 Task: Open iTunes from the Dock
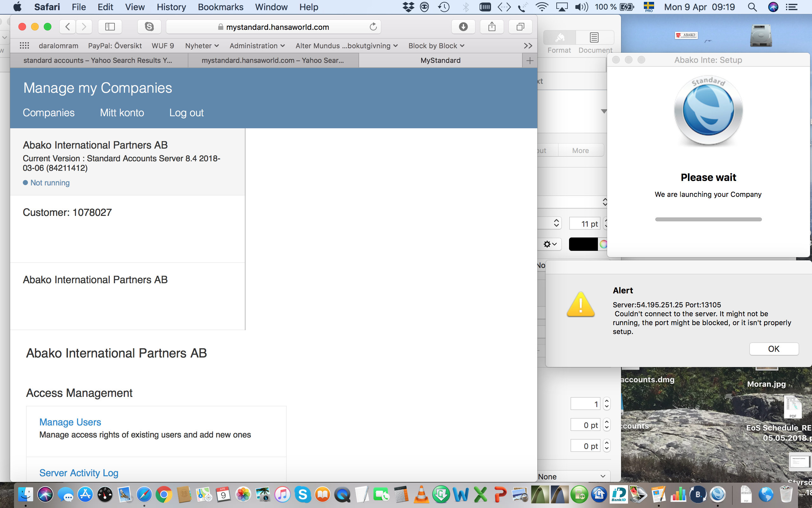click(x=283, y=495)
